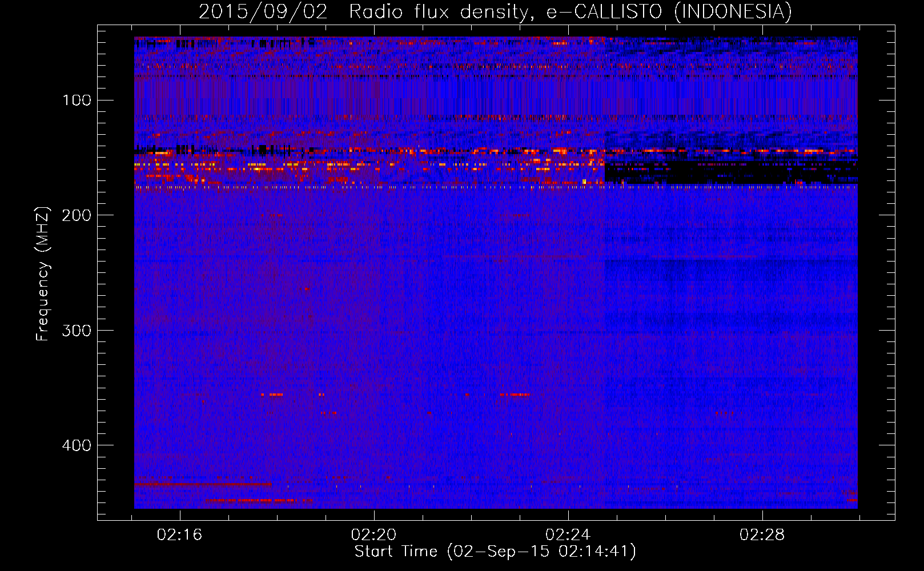
Task: Click the '02:16' time tick label
Action: (180, 535)
